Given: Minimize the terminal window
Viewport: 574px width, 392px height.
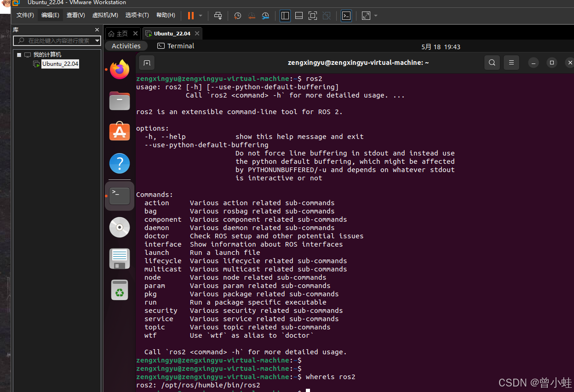Looking at the screenshot, I should tap(534, 63).
